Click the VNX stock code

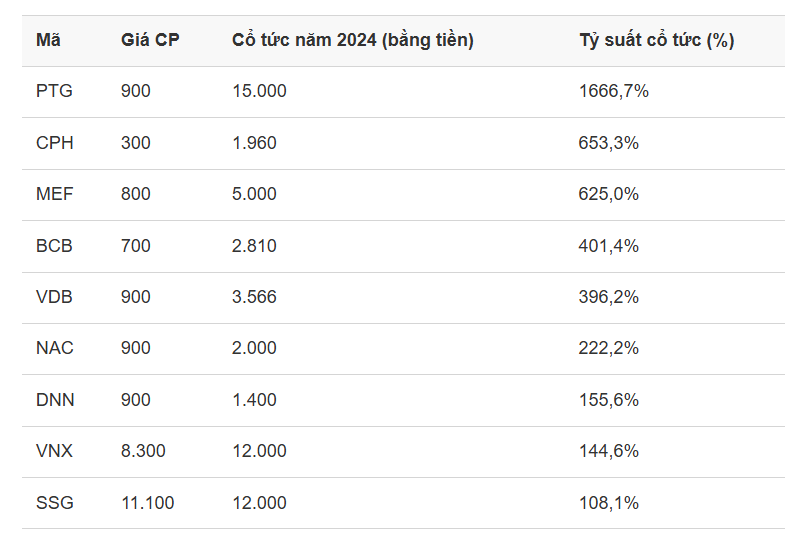click(54, 451)
